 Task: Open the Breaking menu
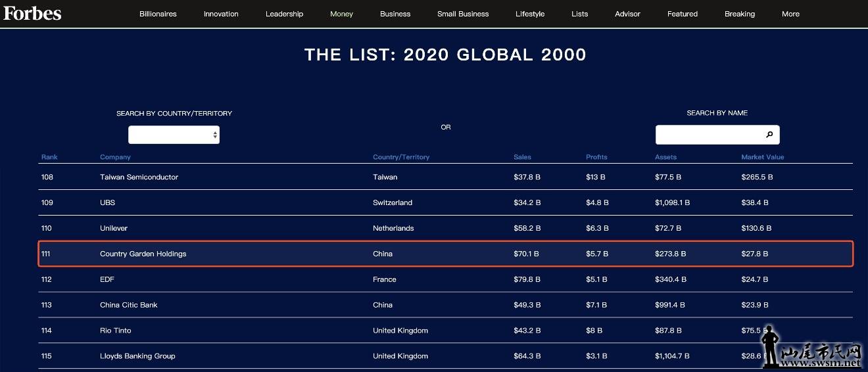[740, 14]
